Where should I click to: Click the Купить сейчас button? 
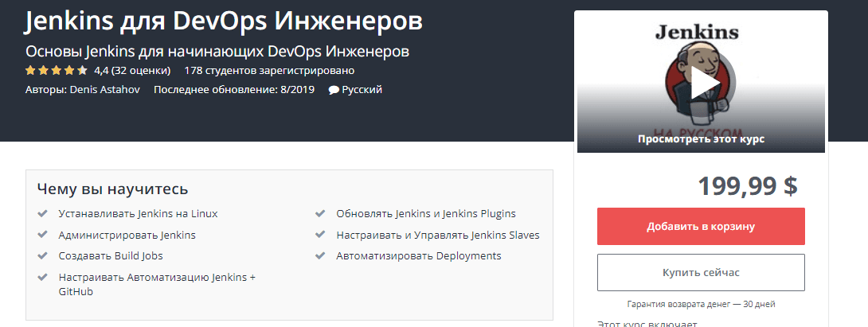pyautogui.click(x=701, y=272)
